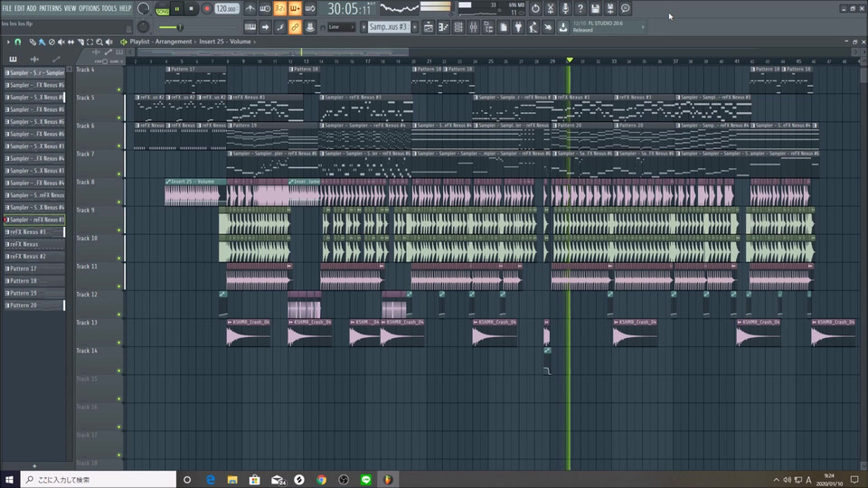Toggle multilink to controllers button
Screen dimensions: 868x488
click(x=295, y=27)
